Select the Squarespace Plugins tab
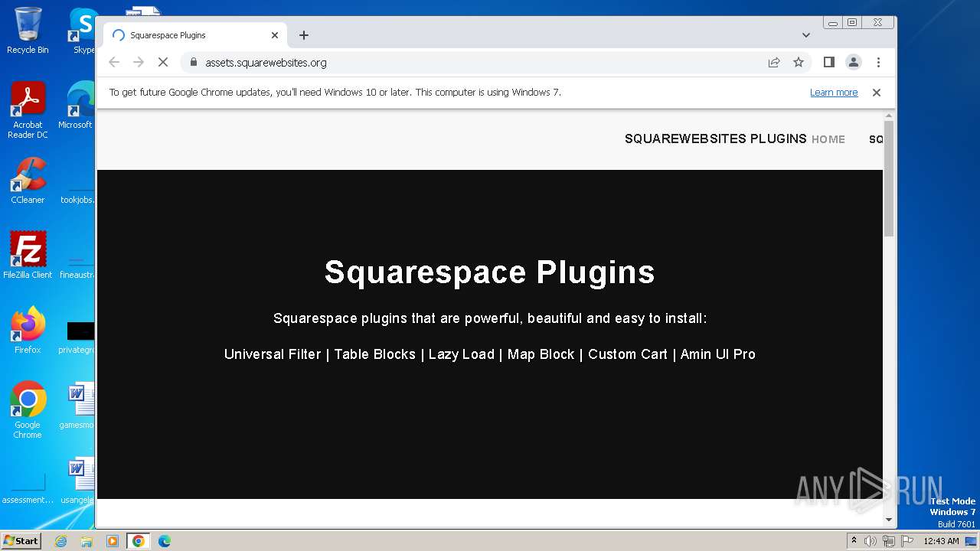This screenshot has height=551, width=980. click(x=195, y=35)
